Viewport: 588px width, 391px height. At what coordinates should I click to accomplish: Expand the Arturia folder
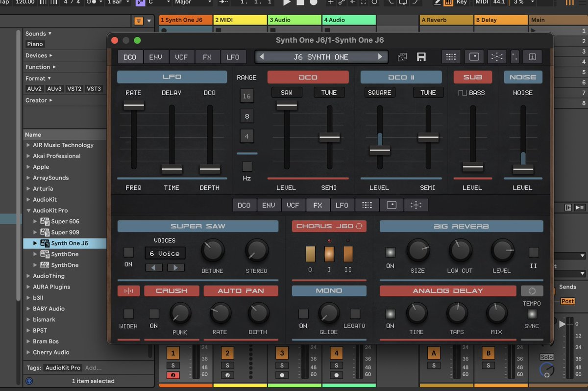click(28, 189)
